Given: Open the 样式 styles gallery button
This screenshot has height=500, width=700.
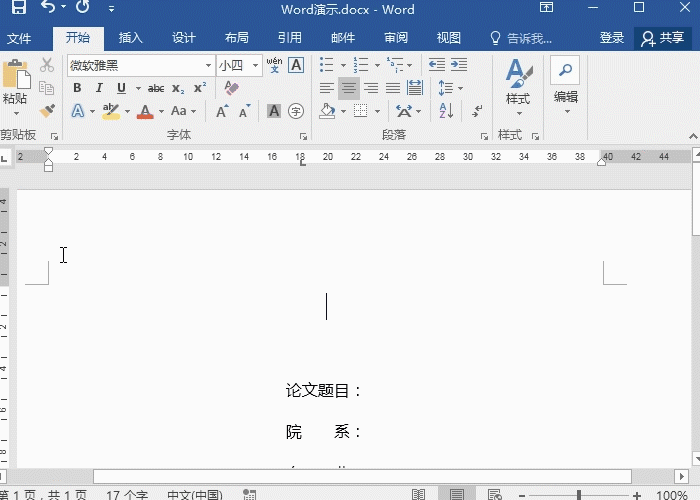Looking at the screenshot, I should [x=518, y=87].
